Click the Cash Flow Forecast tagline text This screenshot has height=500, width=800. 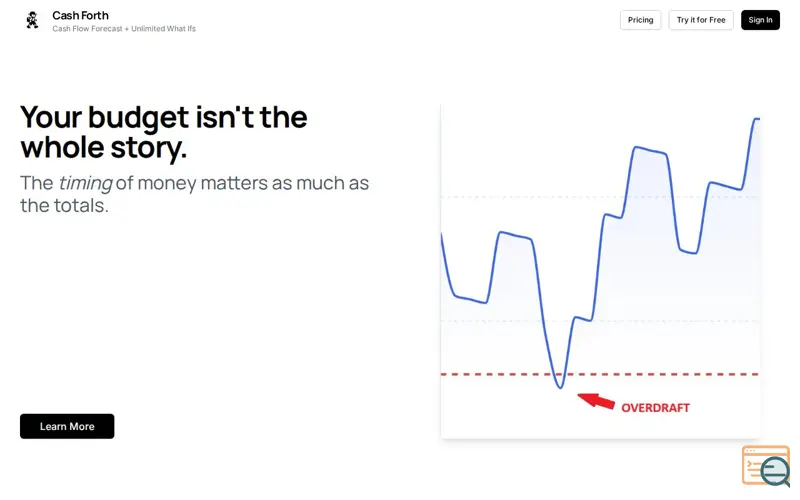point(124,29)
